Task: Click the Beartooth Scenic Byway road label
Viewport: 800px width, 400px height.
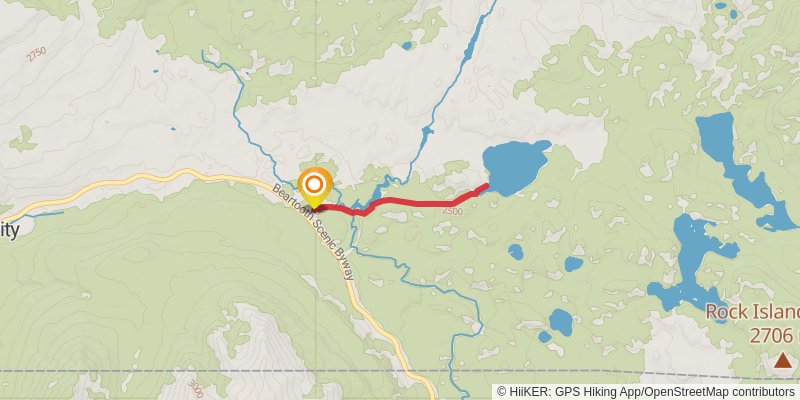Action: [x=313, y=233]
